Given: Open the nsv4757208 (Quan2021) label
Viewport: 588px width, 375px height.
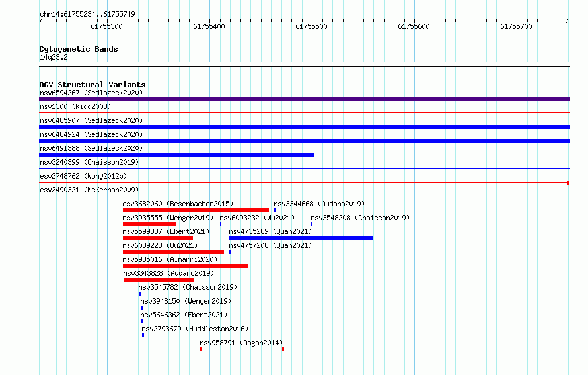Looking at the screenshot, I should tap(270, 245).
